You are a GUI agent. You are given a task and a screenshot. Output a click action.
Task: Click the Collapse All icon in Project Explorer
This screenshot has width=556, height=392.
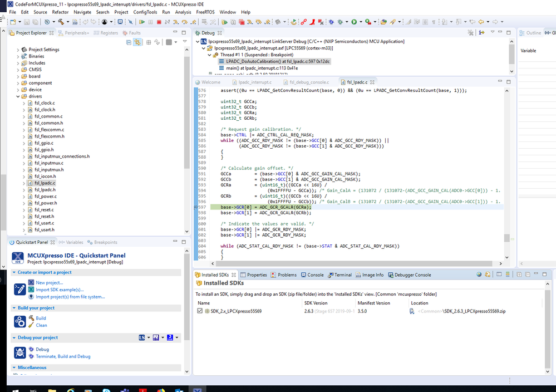point(129,42)
